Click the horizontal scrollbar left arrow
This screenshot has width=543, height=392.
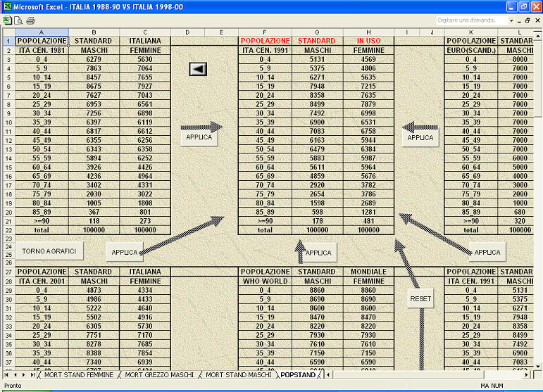[328, 374]
